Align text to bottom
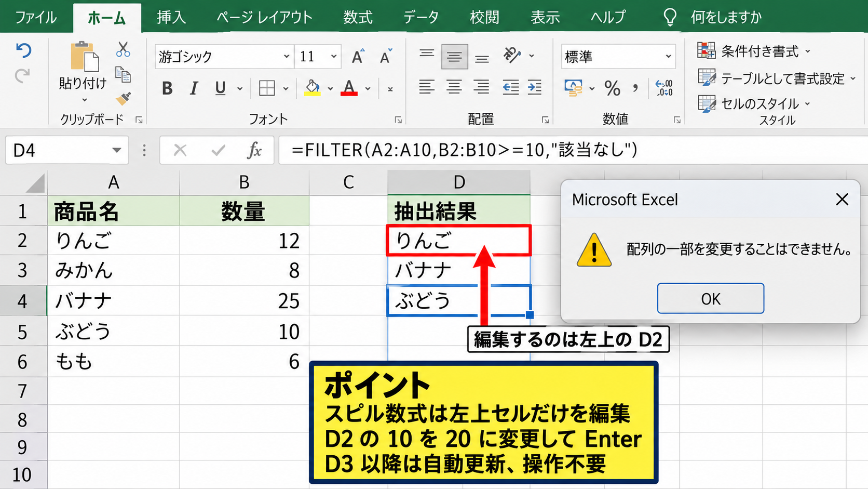The width and height of the screenshot is (868, 489). (482, 58)
